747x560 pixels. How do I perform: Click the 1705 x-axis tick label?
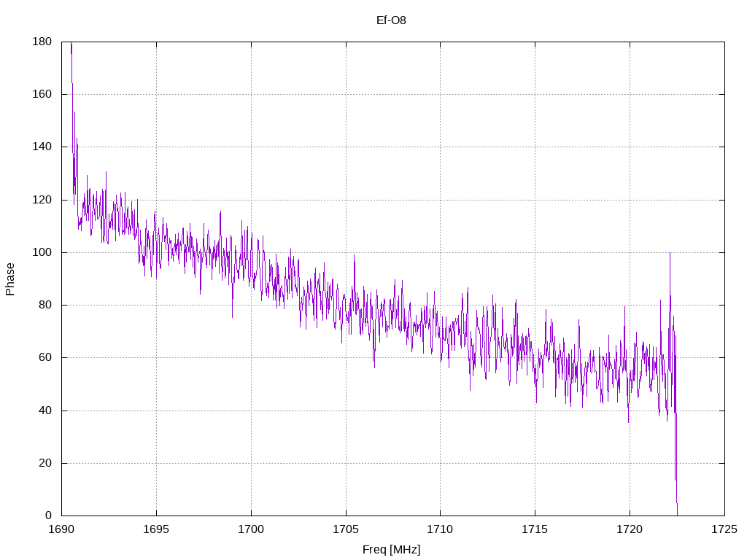345,529
